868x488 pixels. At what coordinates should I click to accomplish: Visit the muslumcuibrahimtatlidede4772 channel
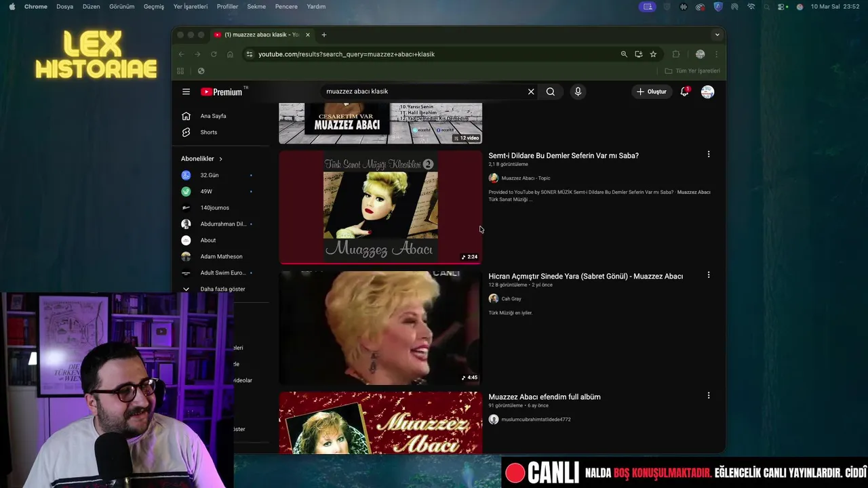[536, 420]
